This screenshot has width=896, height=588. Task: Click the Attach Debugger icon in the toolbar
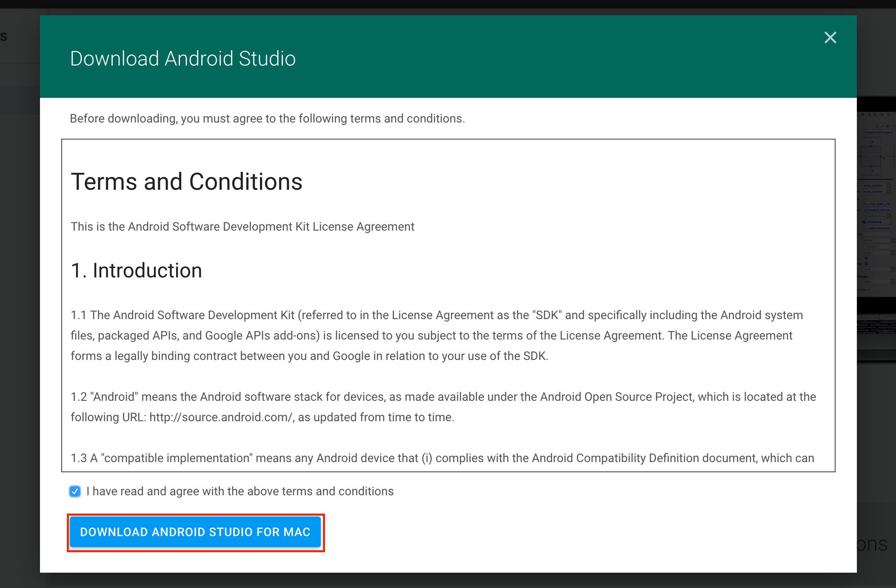[869, 114]
